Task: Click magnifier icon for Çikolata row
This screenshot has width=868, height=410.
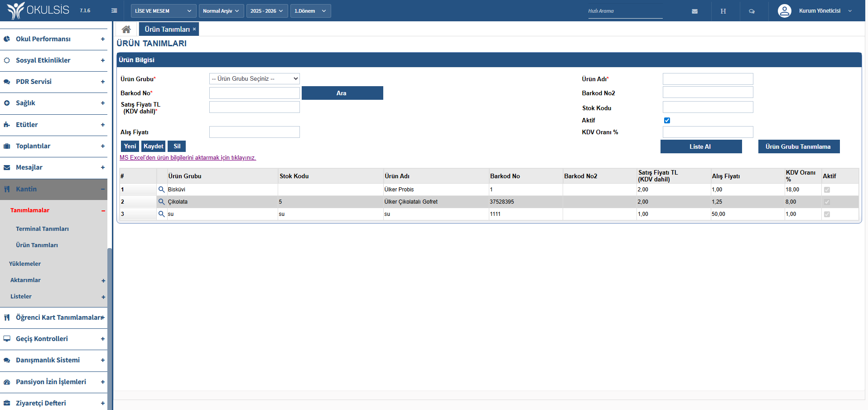Action: pos(161,202)
